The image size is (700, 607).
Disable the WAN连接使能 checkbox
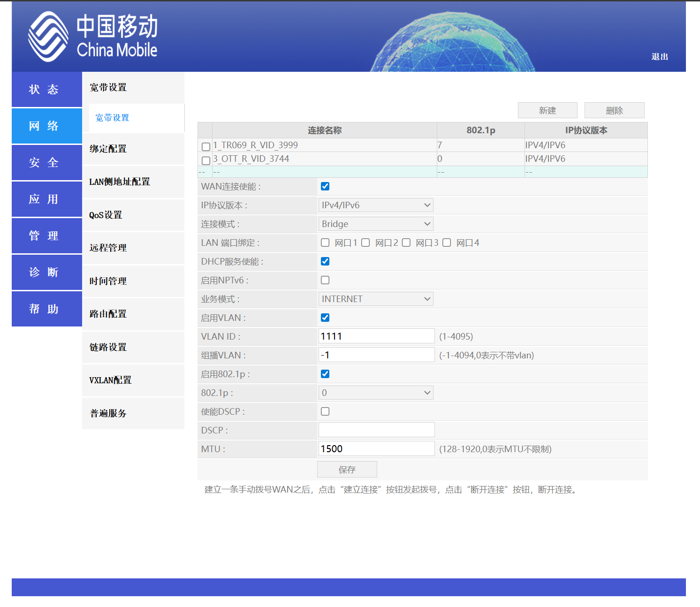(x=325, y=186)
